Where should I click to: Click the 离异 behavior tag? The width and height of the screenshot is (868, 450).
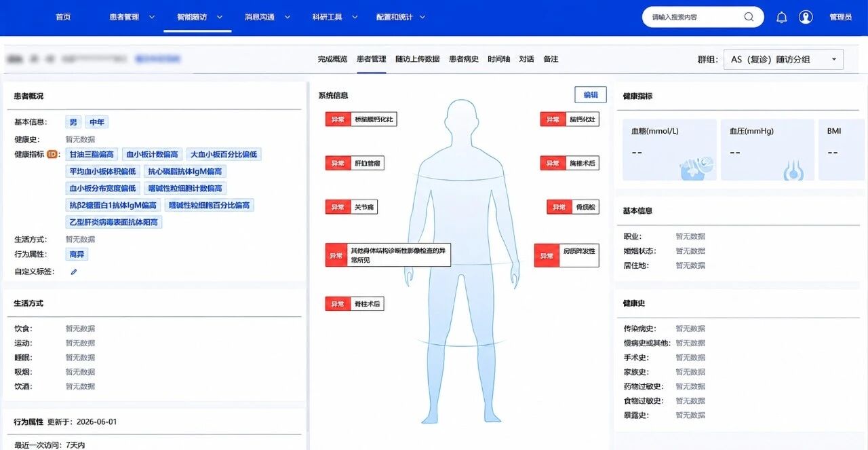77,255
